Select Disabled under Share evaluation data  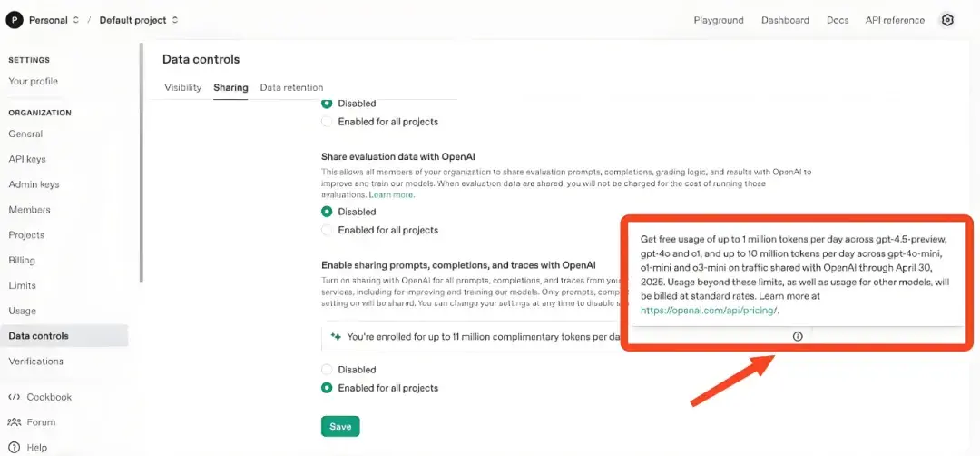327,212
